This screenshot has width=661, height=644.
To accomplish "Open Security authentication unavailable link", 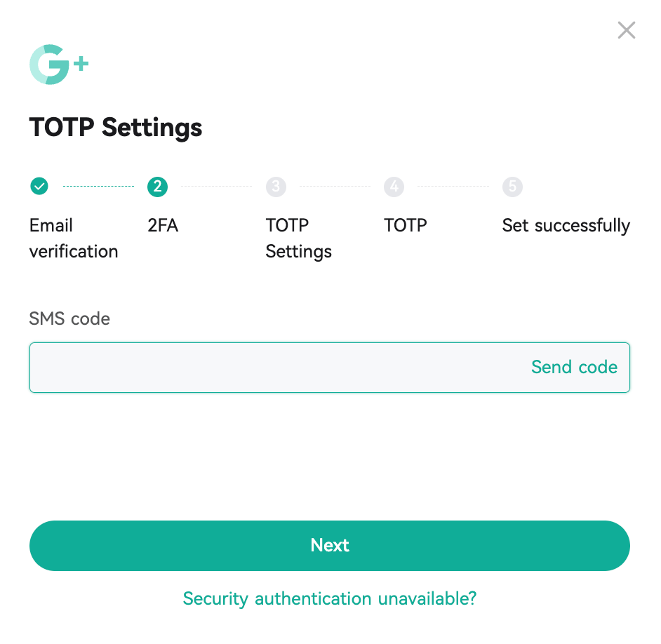I will 329,598.
